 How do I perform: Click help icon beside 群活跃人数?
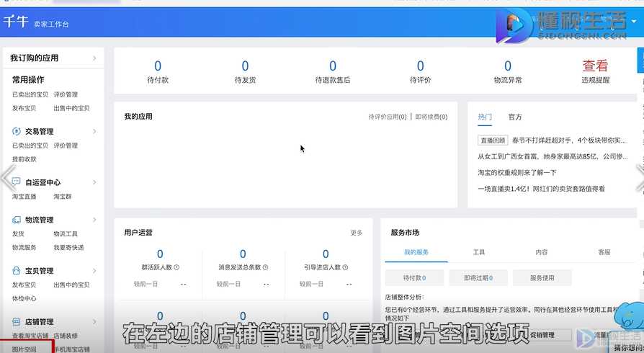click(x=176, y=267)
